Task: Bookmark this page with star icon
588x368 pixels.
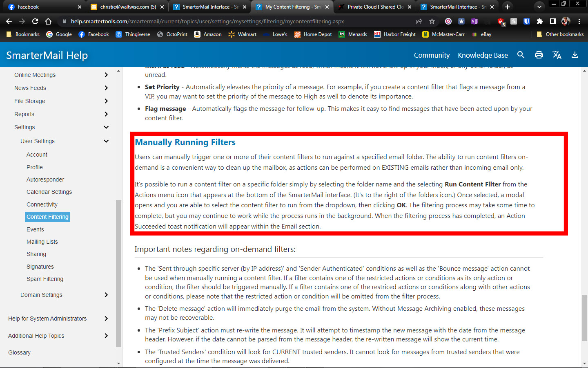Action: (432, 21)
